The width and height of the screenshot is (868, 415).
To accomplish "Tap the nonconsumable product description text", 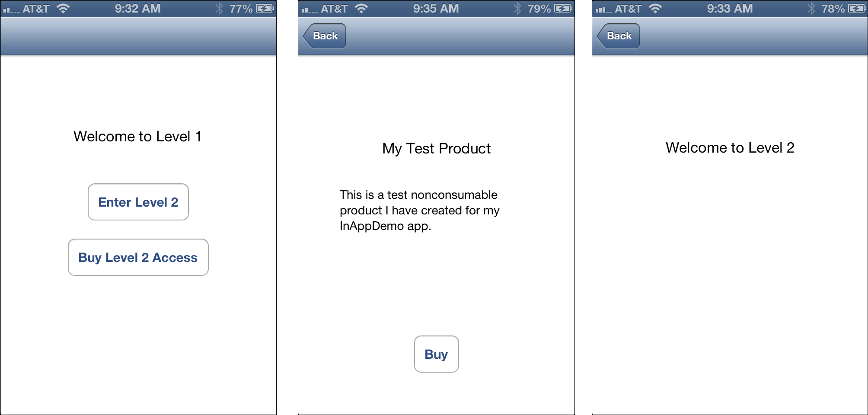I will [x=419, y=210].
